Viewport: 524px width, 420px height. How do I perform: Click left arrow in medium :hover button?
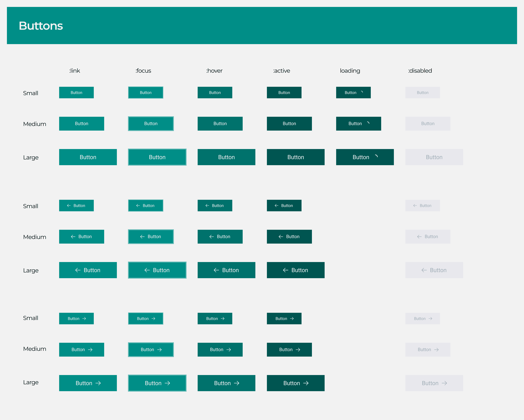212,237
